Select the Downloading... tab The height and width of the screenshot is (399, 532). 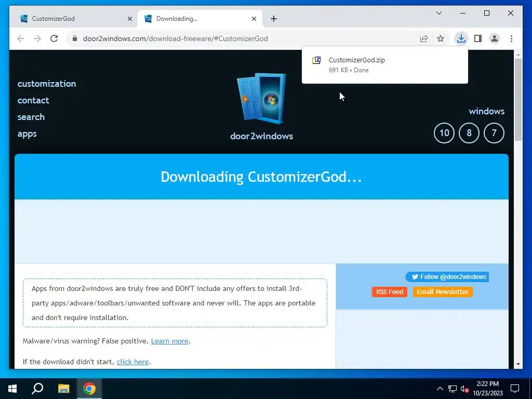point(200,19)
